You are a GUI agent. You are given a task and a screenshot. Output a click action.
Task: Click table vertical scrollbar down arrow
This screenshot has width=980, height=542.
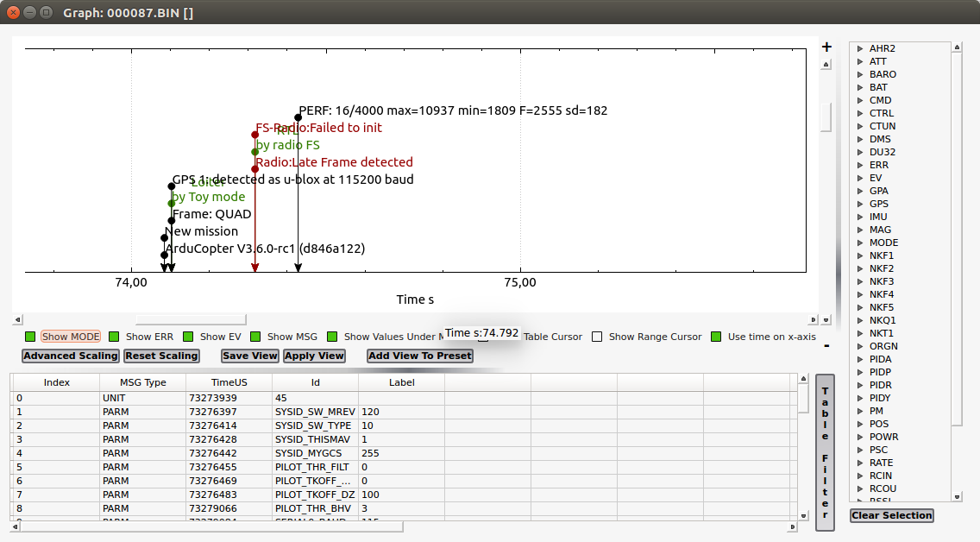[x=804, y=516]
